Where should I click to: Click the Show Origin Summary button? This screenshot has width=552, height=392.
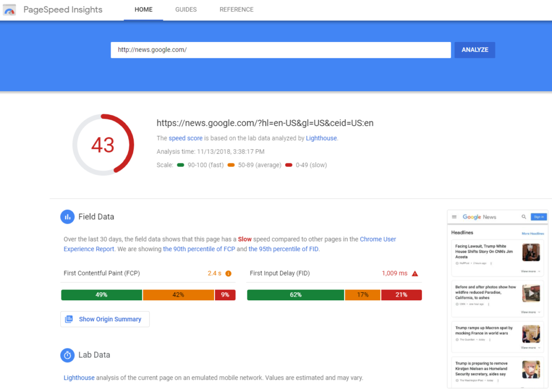[x=105, y=319]
